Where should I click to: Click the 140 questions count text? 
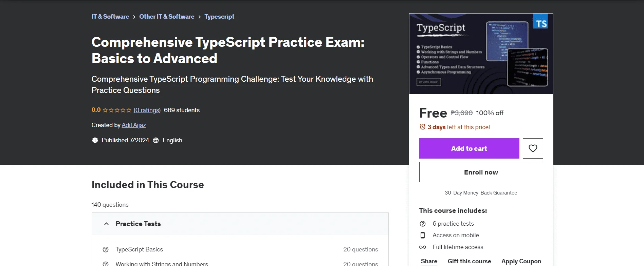pos(110,205)
